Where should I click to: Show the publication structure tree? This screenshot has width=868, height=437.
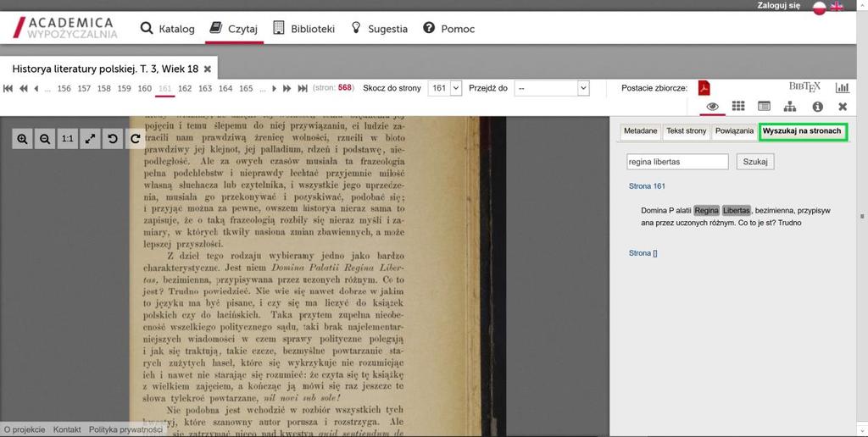[x=790, y=106]
